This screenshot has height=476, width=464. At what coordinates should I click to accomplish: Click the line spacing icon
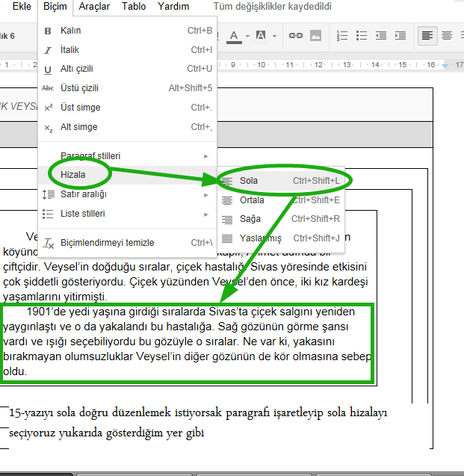[49, 194]
